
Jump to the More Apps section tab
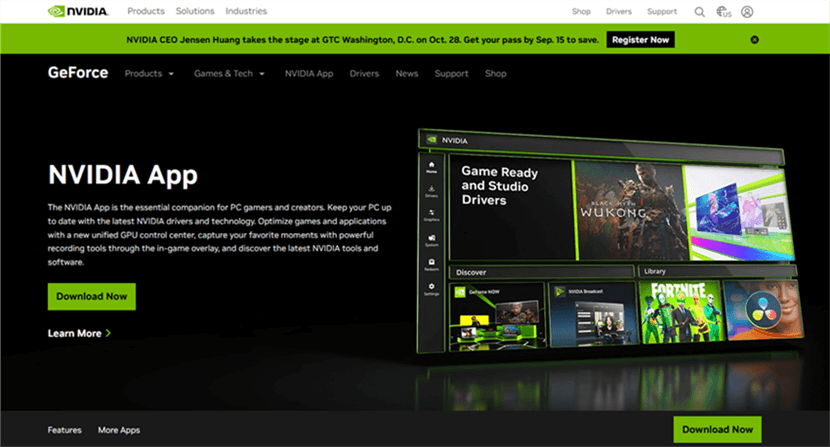119,430
